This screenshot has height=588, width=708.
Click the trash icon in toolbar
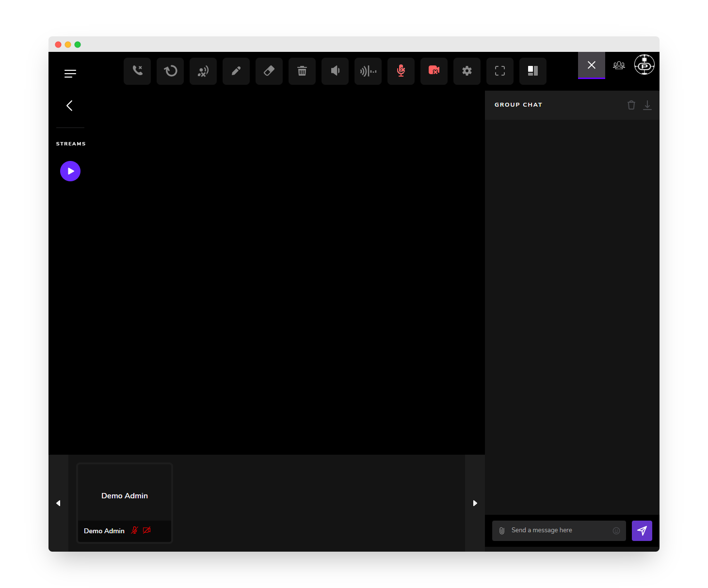point(302,71)
